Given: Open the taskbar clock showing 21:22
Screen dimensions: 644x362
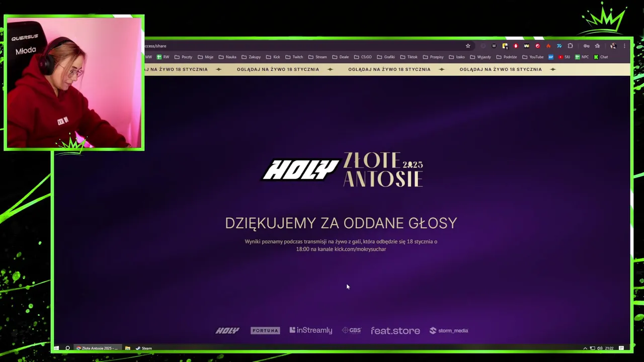Looking at the screenshot, I should 609,348.
